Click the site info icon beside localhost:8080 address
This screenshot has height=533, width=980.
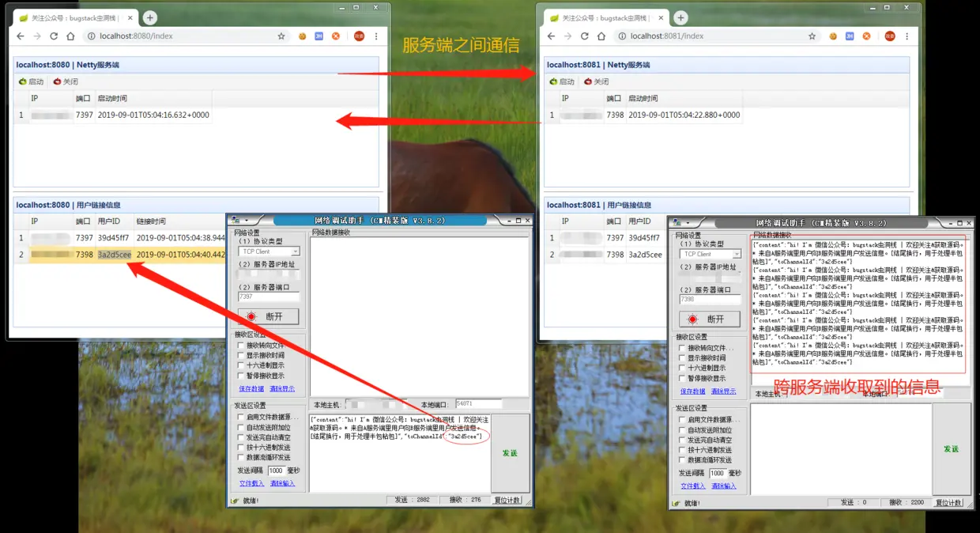91,36
